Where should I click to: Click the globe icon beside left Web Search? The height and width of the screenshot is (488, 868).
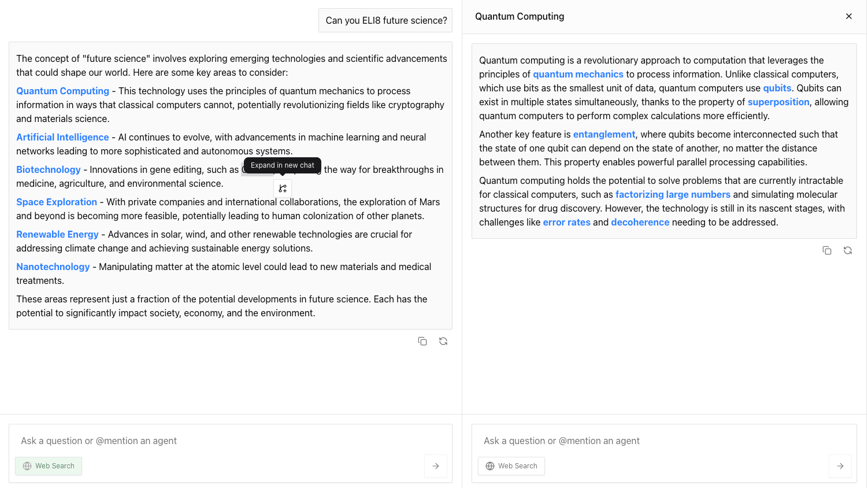point(27,466)
